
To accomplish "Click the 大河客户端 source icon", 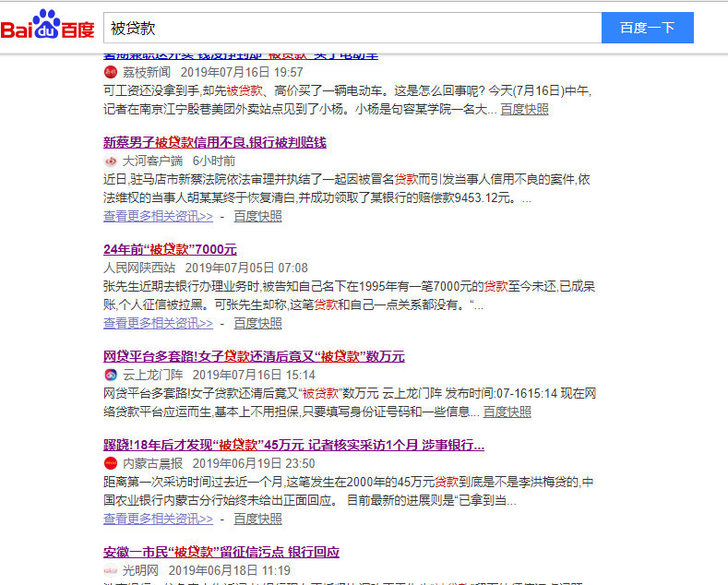I will pos(111,161).
